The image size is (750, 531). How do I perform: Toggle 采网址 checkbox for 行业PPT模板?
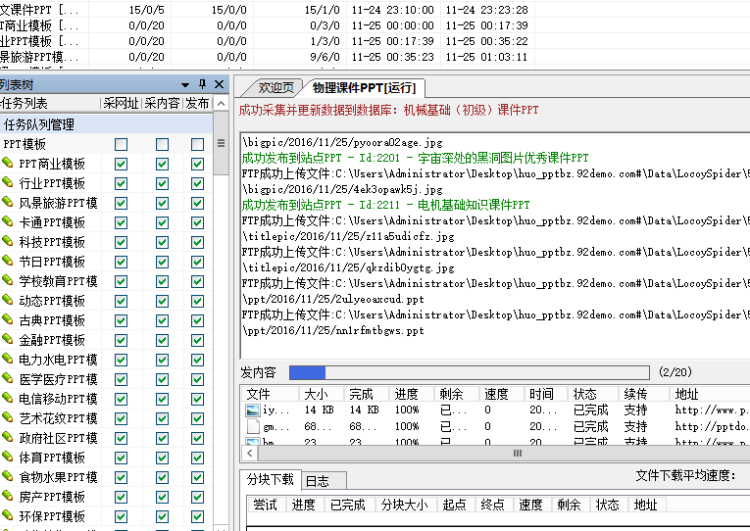pos(121,184)
